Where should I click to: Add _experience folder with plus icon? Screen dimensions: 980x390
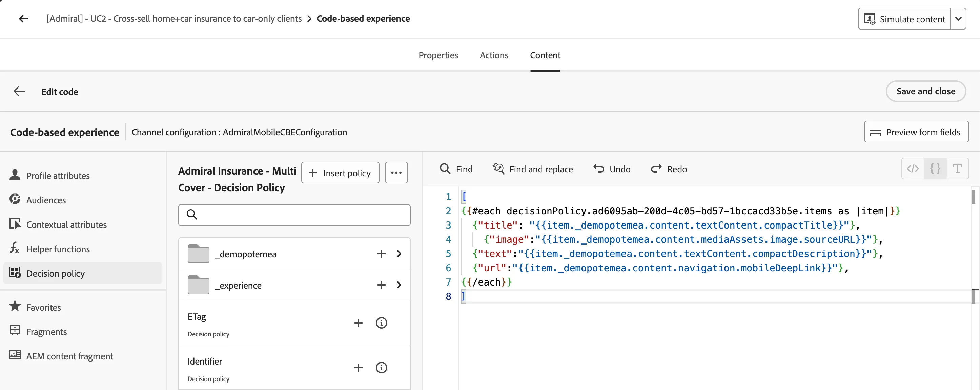tap(381, 285)
